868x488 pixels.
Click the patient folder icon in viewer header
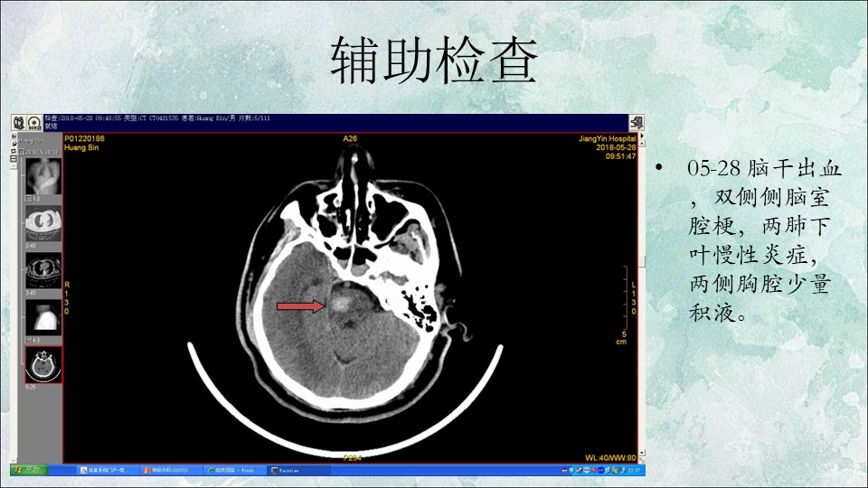tap(19, 123)
